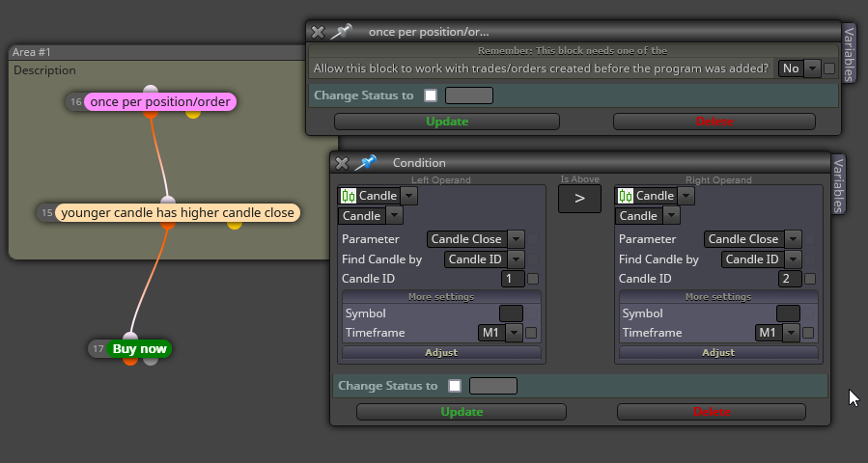Open Left Operand second Candle dropdown
Viewport: 868px width, 463px height.
pyautogui.click(x=371, y=216)
